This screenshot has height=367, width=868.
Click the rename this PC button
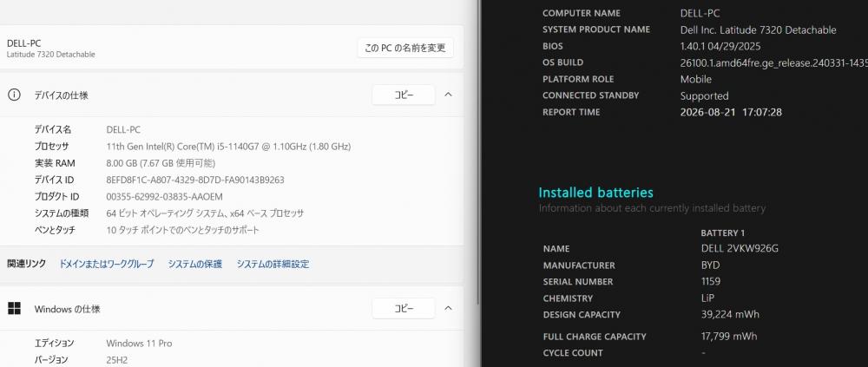click(405, 49)
